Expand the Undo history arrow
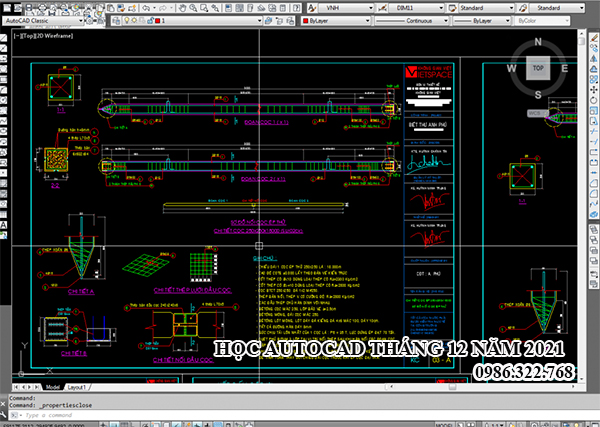Image resolution: width=600 pixels, height=427 pixels. (154, 8)
